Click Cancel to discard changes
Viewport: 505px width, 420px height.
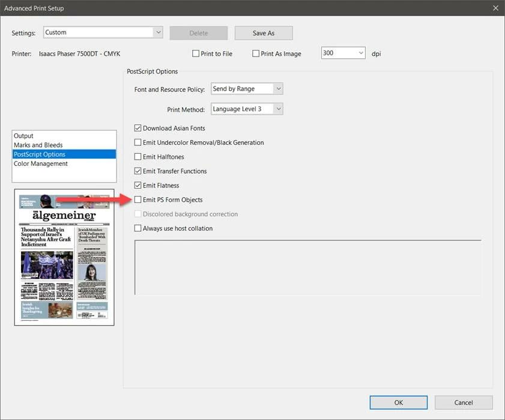click(464, 403)
